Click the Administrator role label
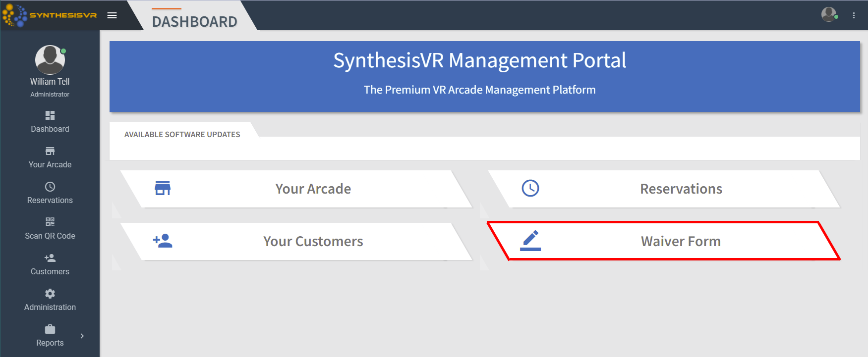The image size is (868, 357). [x=50, y=94]
